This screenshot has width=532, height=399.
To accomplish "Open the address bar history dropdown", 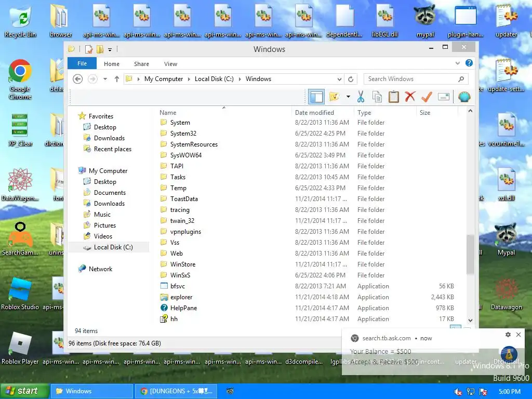I will click(x=339, y=79).
